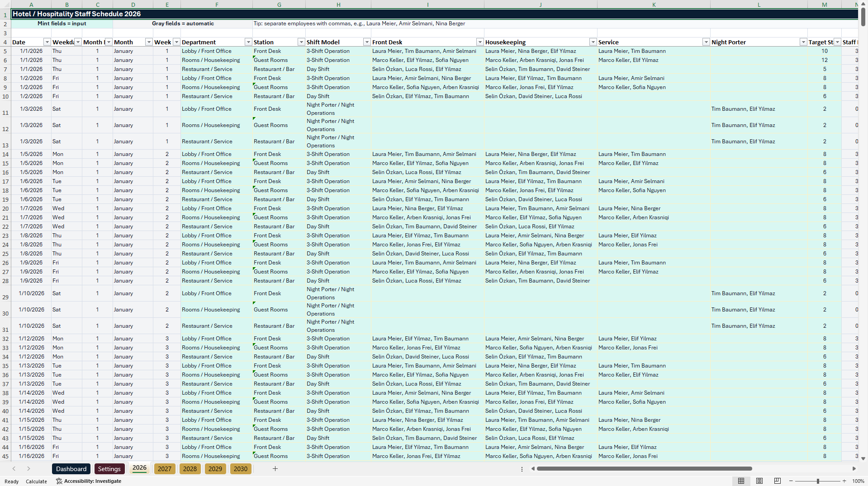
Task: Select the 'Gray fields = automatic' cell
Action: coord(183,24)
